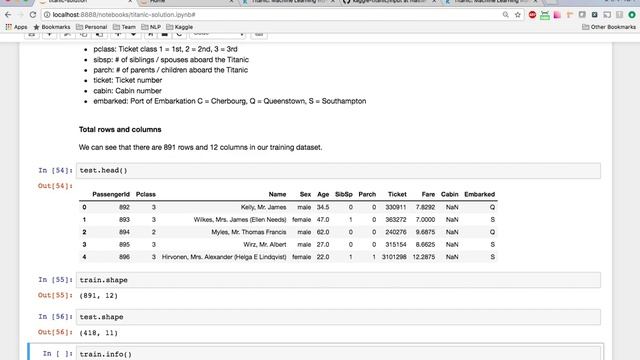Open the red AdBlock extension icon

click(x=532, y=15)
